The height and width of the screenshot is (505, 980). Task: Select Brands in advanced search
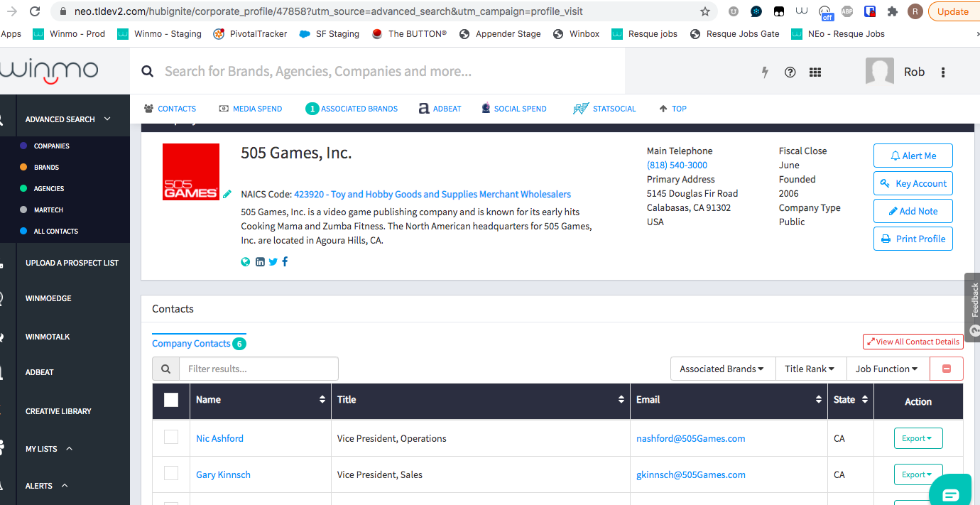pos(46,167)
